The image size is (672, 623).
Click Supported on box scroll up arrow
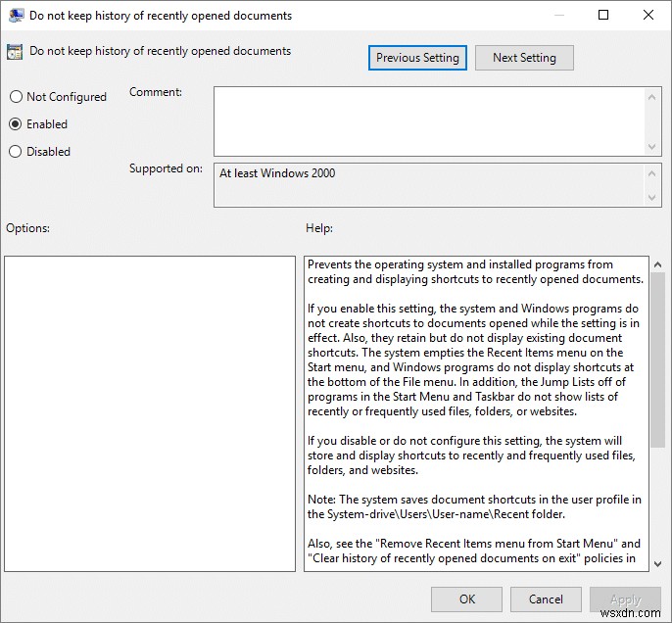(x=651, y=173)
